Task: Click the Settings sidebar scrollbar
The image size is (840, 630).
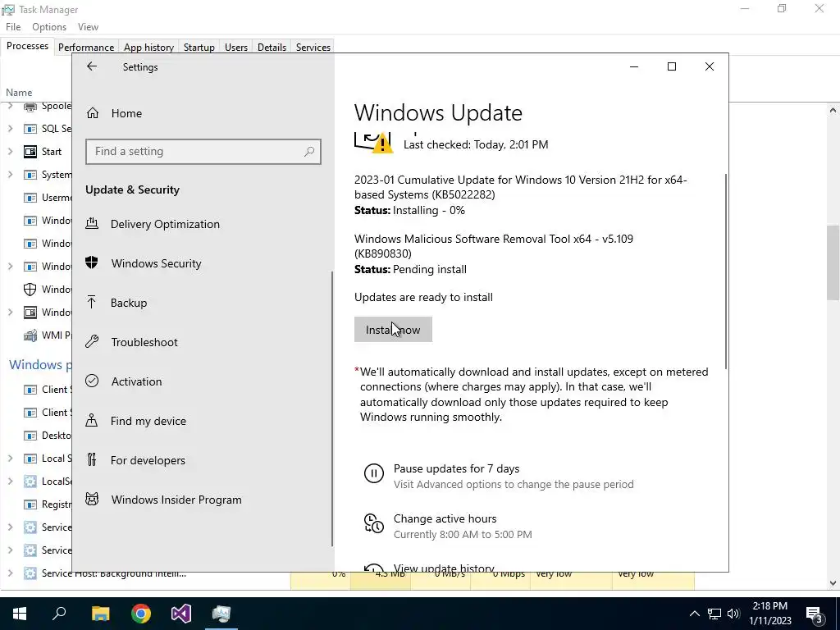Action: click(x=332, y=409)
